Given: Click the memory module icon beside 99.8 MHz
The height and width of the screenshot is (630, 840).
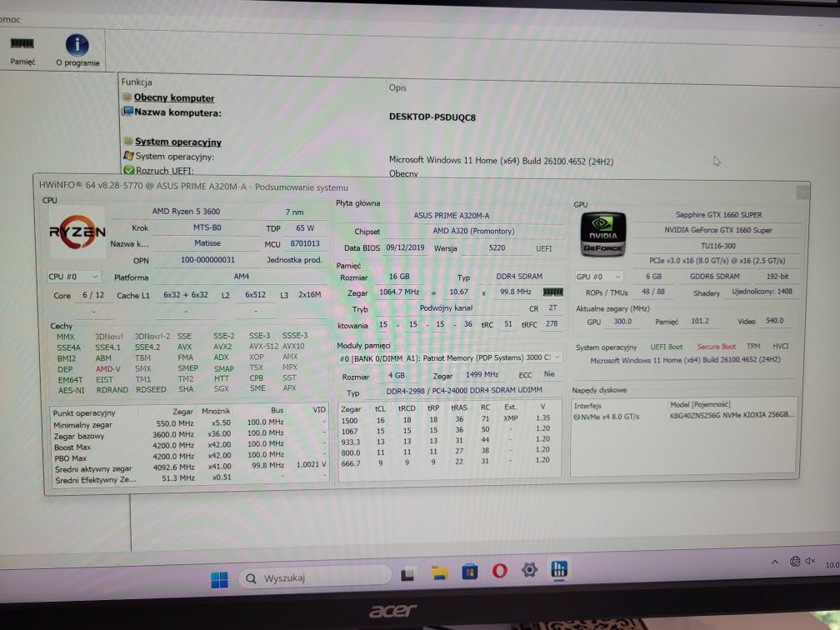Looking at the screenshot, I should coord(552,292).
